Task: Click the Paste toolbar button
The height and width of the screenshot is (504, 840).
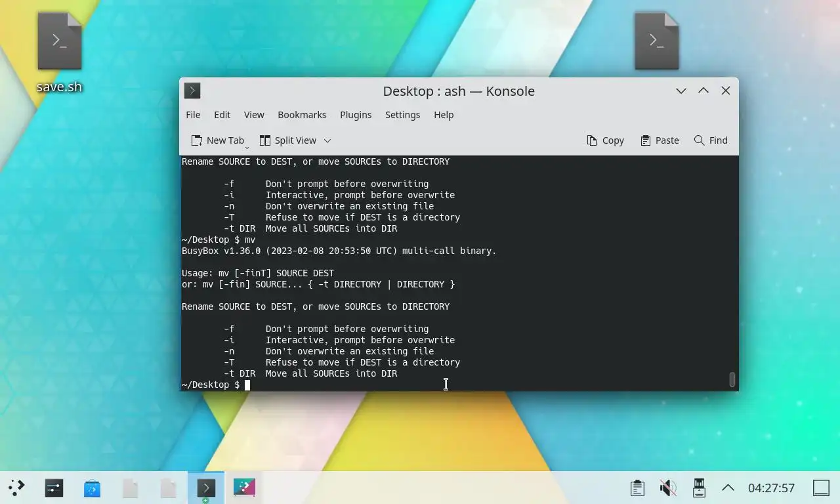Action: click(x=660, y=140)
